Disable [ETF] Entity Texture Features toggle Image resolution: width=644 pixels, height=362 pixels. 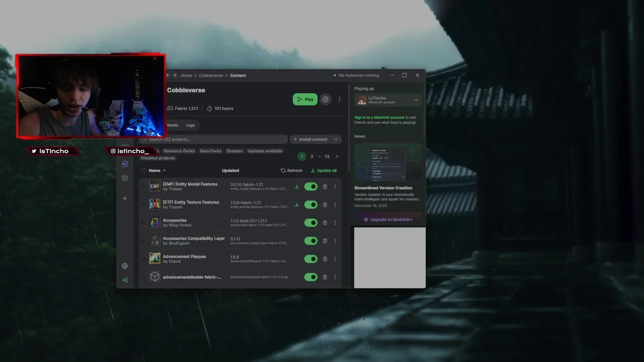point(311,205)
